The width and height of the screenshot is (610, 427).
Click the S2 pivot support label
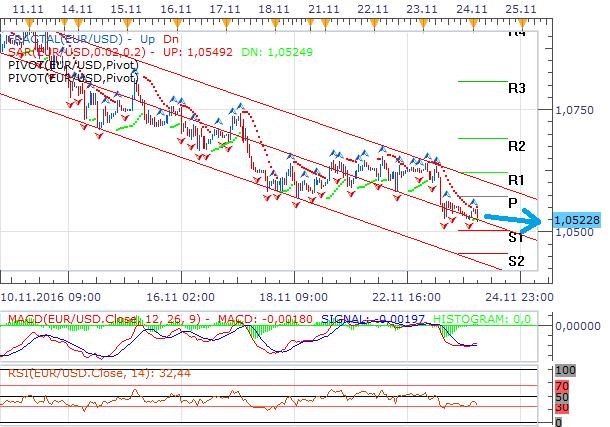(516, 261)
